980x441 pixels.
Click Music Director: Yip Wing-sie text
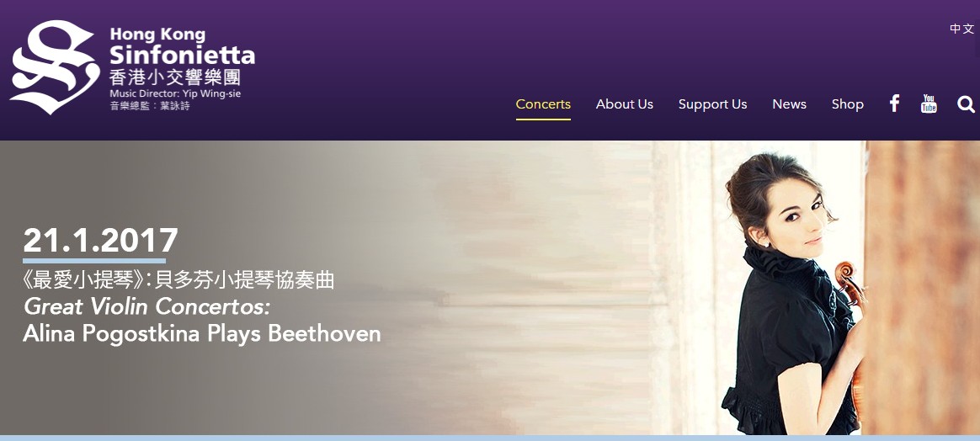coord(175,93)
